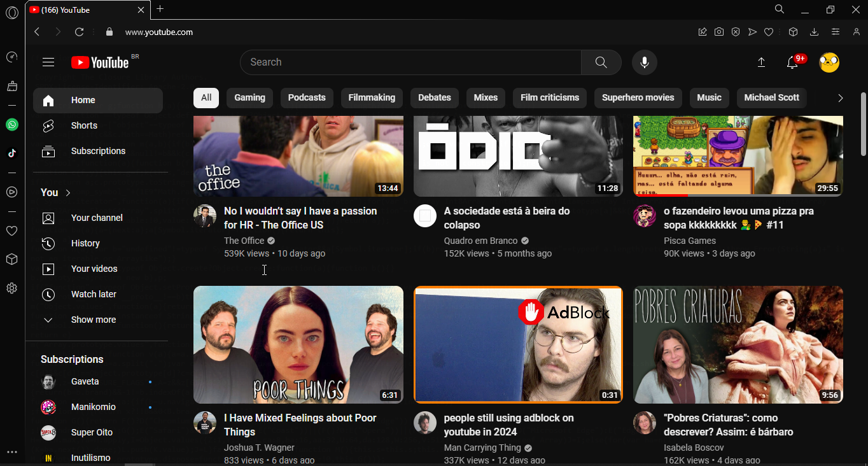Image resolution: width=868 pixels, height=466 pixels.
Task: Start voice search with microphone icon
Action: click(x=645, y=62)
